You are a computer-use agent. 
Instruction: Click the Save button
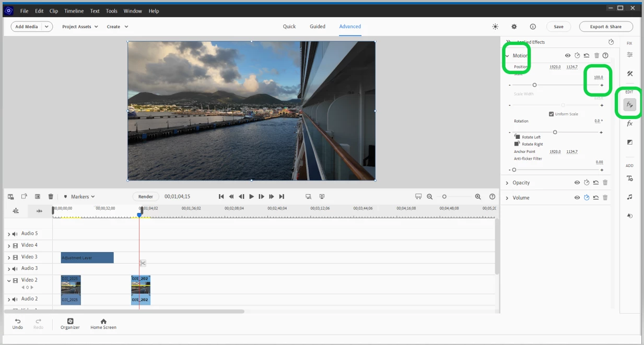(x=558, y=27)
